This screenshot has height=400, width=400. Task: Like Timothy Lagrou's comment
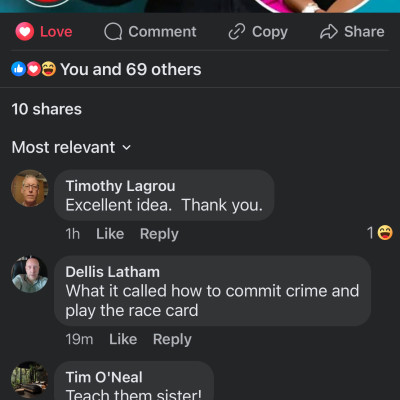110,234
